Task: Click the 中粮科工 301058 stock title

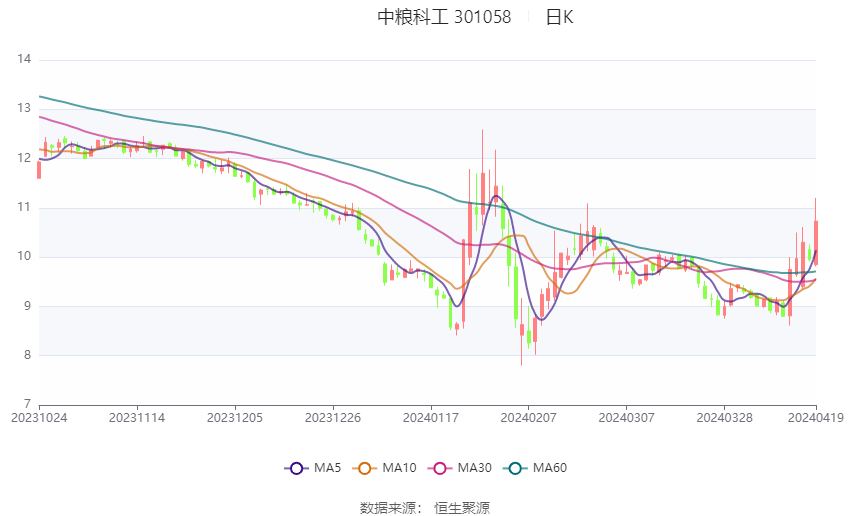Action: pos(444,17)
